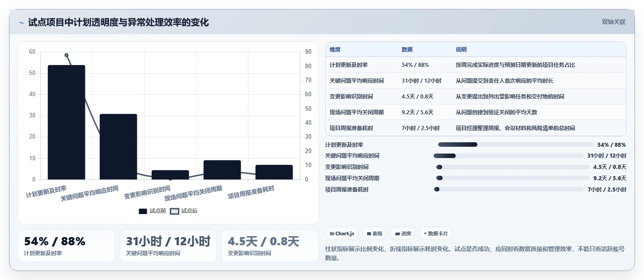This screenshot has width=644, height=280.
Task: Click the description 从变更提出到列出受影响任务和交付物的时间
Action: (510, 97)
